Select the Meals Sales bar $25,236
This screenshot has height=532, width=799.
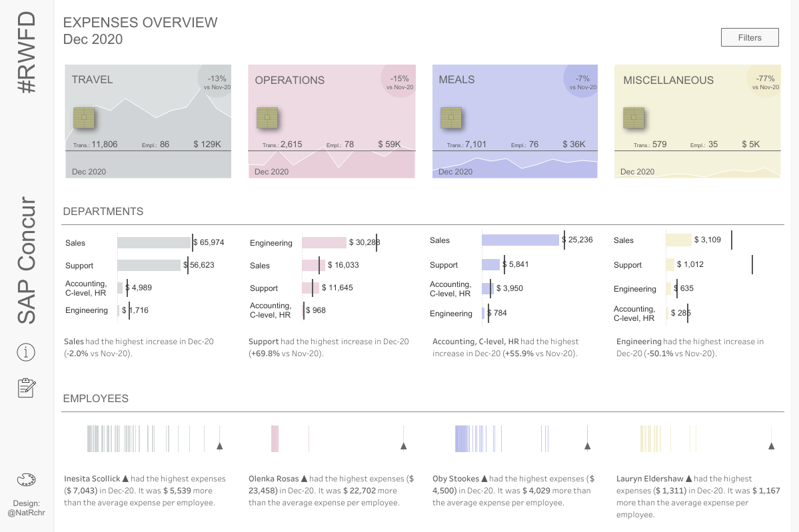(520, 240)
